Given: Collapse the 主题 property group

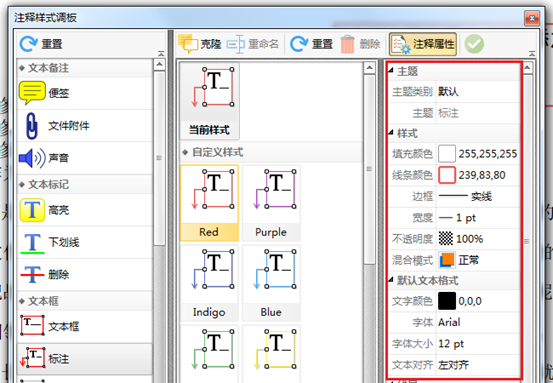Looking at the screenshot, I should (391, 71).
